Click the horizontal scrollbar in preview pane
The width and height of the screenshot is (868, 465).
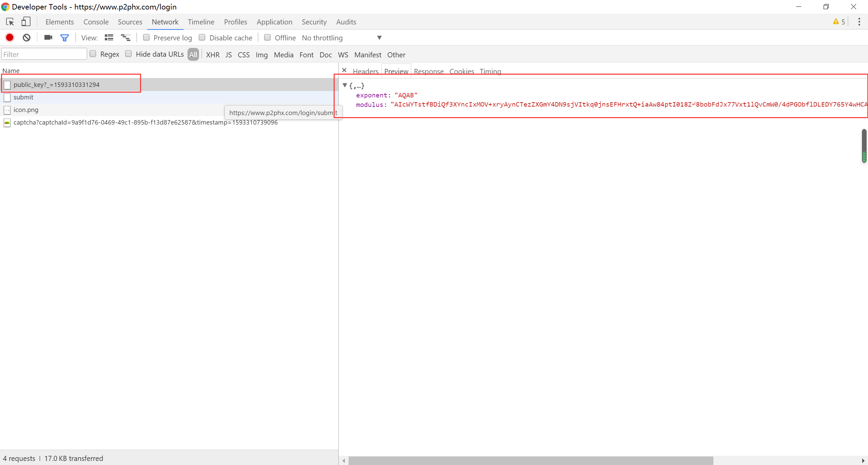(531, 461)
